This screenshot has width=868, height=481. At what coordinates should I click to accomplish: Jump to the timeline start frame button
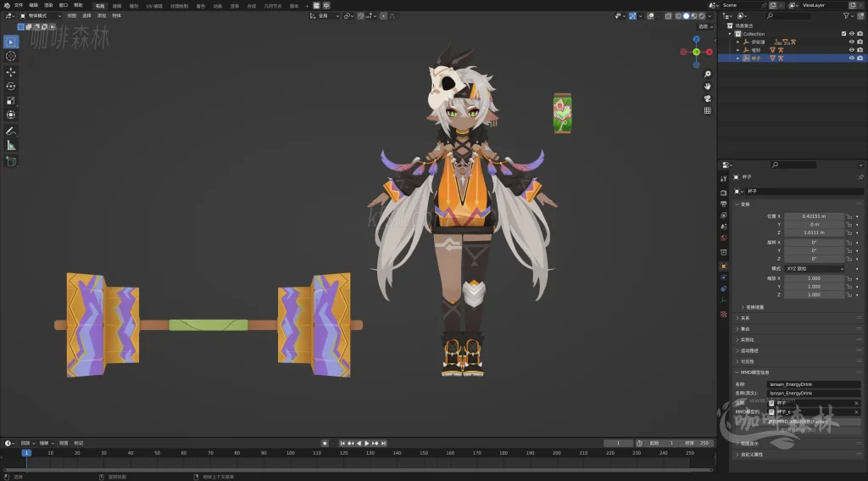pyautogui.click(x=342, y=444)
